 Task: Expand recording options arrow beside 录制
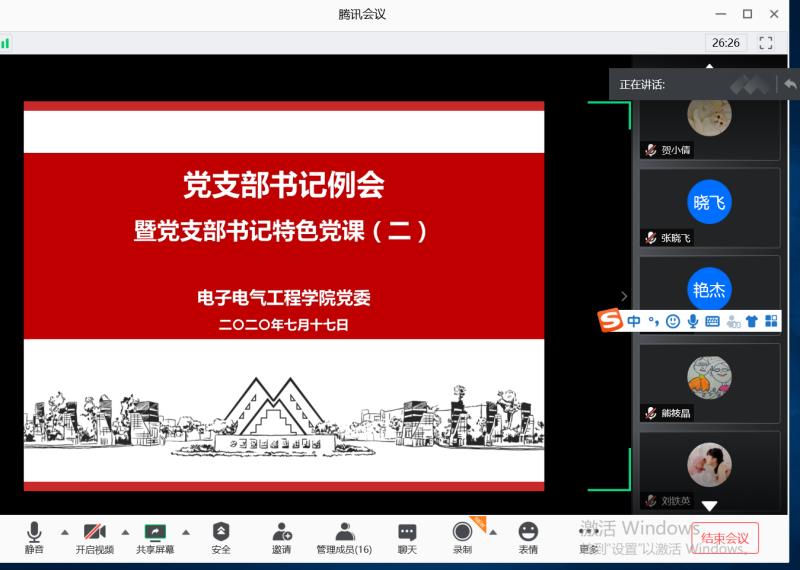(x=493, y=532)
